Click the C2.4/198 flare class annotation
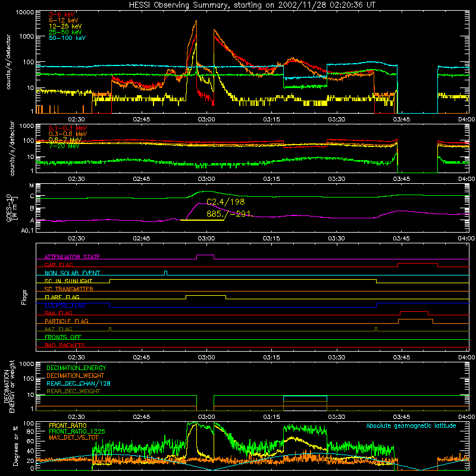 tap(226, 202)
